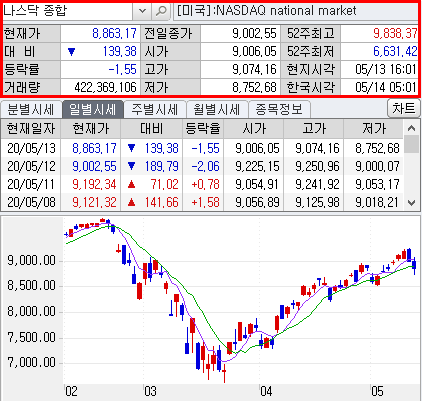Click the 현재일자 column header

click(31, 129)
